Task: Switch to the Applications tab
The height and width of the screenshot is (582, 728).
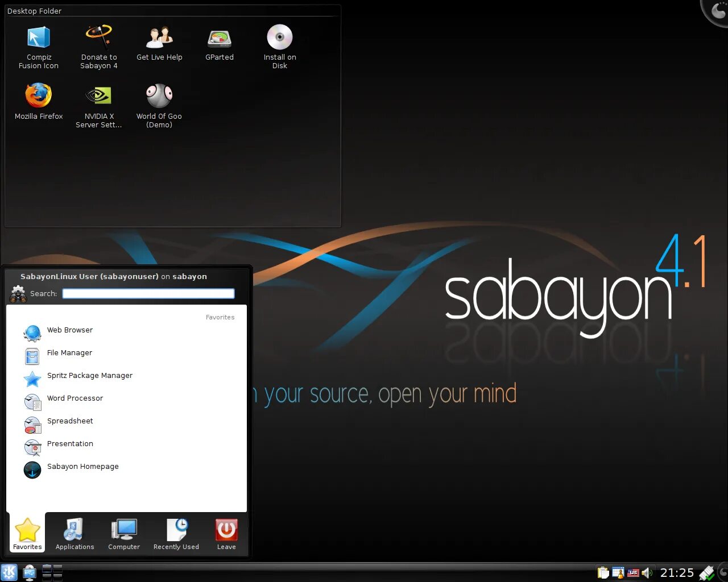Action: click(75, 534)
